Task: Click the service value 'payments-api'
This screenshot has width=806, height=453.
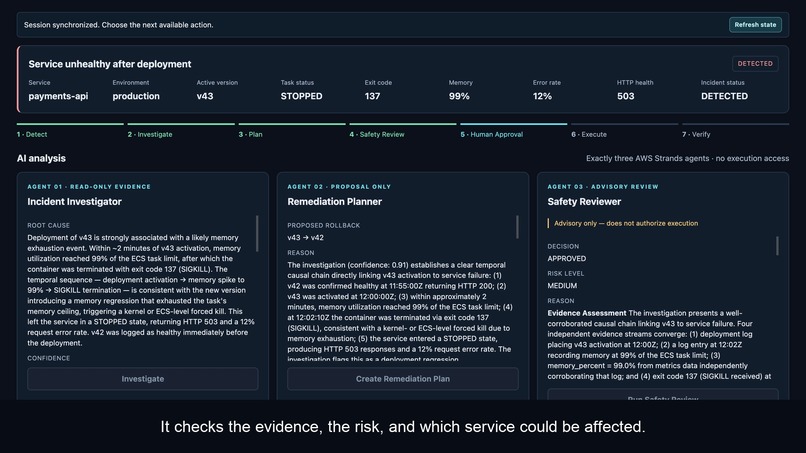Action: pyautogui.click(x=58, y=96)
